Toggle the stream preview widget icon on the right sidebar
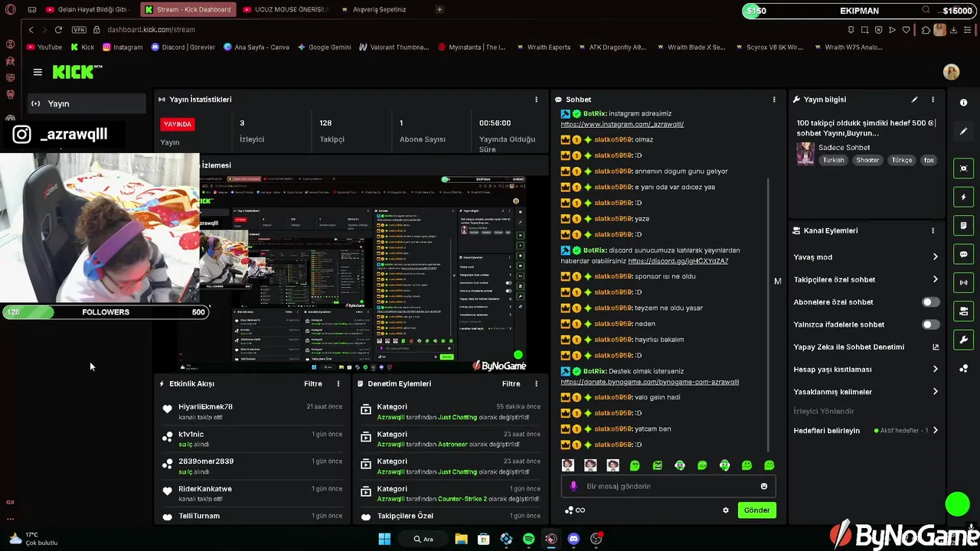The height and width of the screenshot is (551, 980). click(x=963, y=168)
